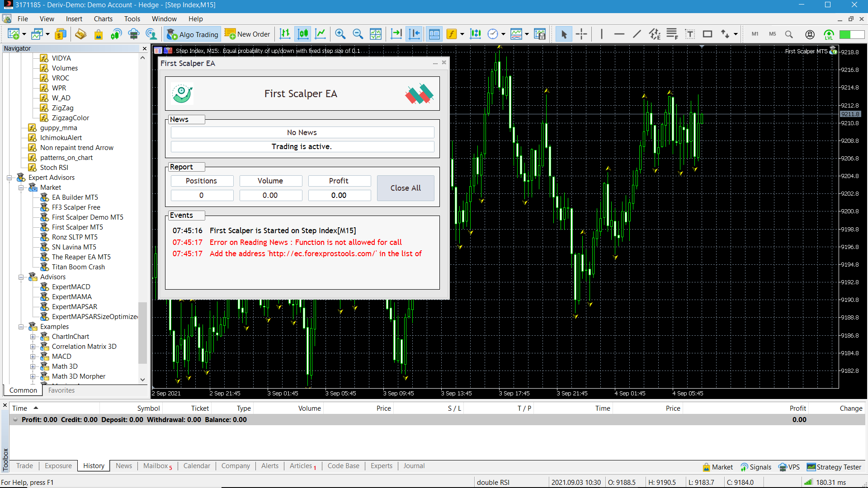Viewport: 868px width, 488px height.
Task: Toggle the Algo Trading button
Action: click(193, 34)
